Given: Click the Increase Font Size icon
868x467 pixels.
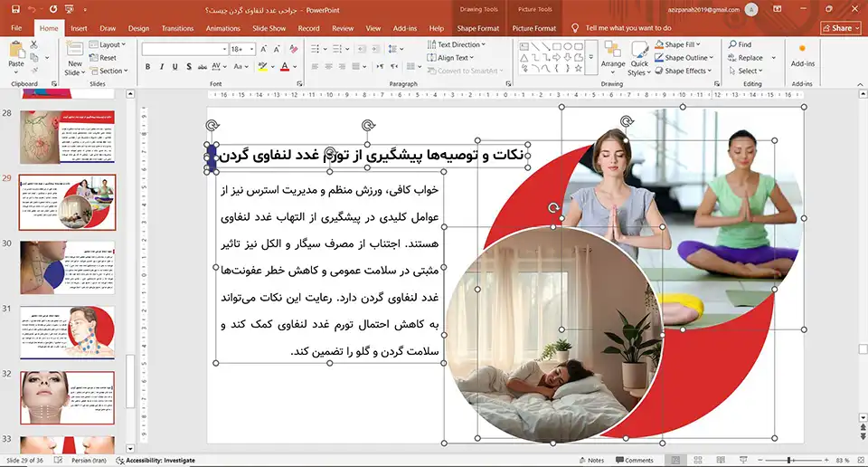Looking at the screenshot, I should [264, 49].
